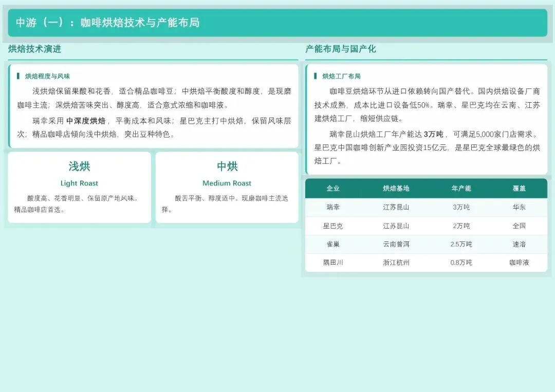
Task: Select the '全国' coverage cell
Action: 519,226
